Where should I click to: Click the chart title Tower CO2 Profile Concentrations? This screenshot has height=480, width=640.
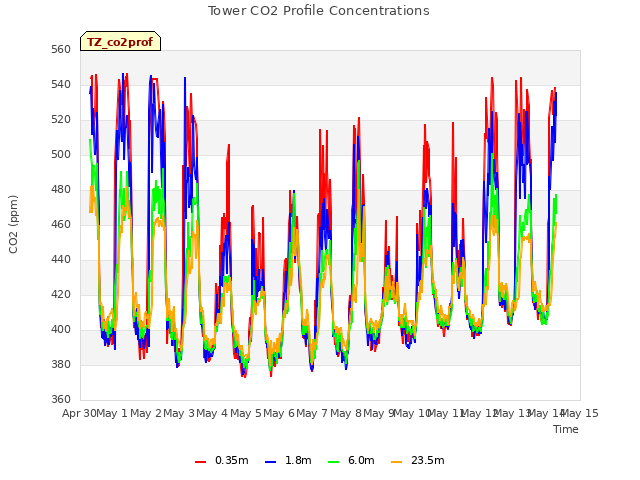pyautogui.click(x=319, y=11)
